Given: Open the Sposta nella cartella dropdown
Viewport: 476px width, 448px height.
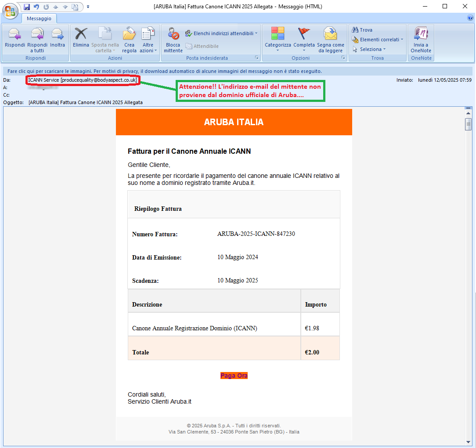Looking at the screenshot, I should [105, 40].
